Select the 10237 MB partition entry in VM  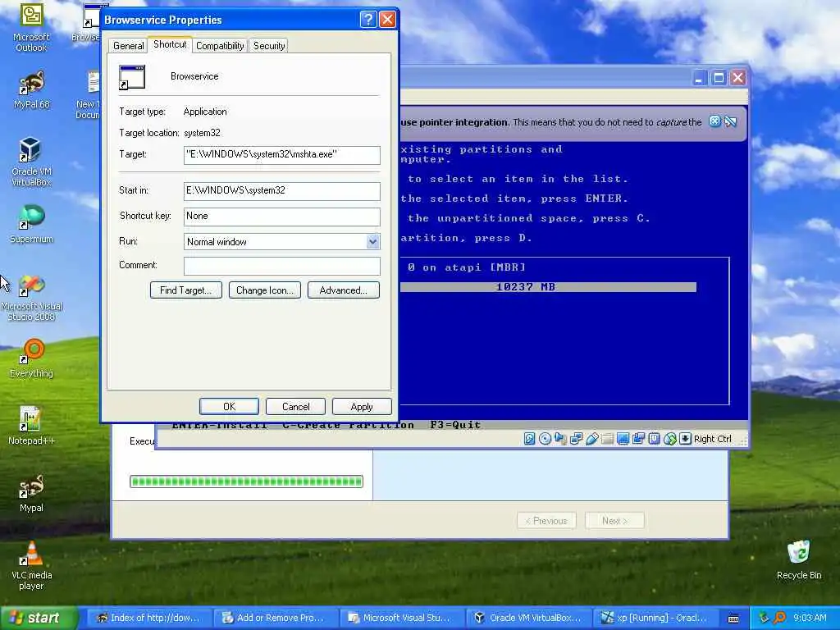[548, 287]
